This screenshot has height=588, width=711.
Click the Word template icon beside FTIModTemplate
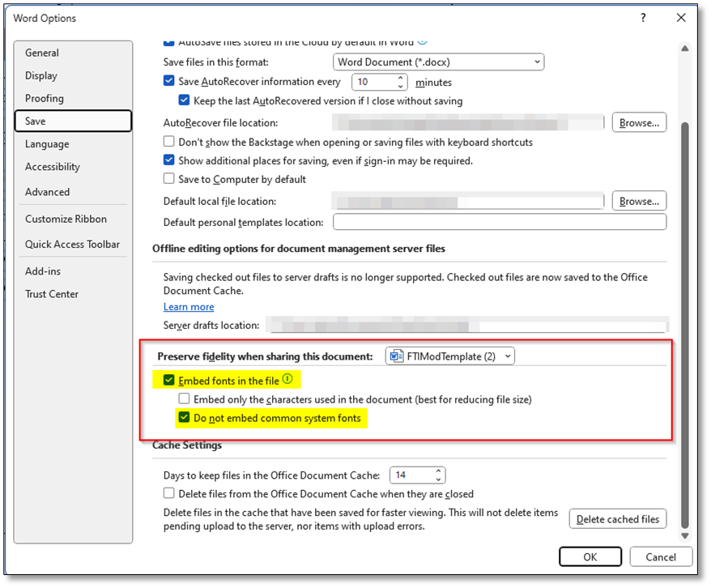pyautogui.click(x=395, y=356)
